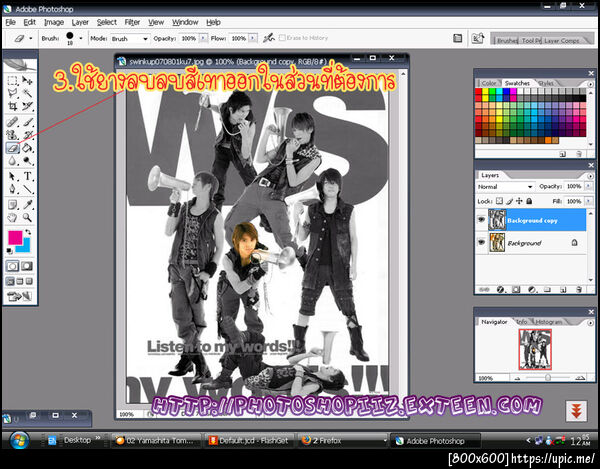Select the Blur tool
This screenshot has width=600, height=469.
click(x=12, y=161)
